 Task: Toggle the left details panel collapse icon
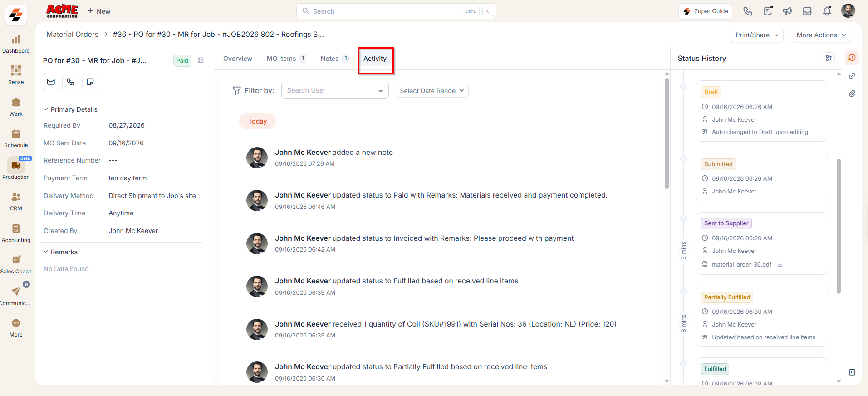(x=201, y=60)
